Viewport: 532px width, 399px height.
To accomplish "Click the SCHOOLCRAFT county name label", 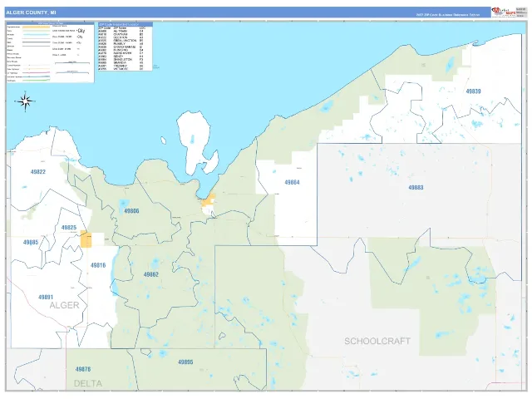I will [377, 341].
